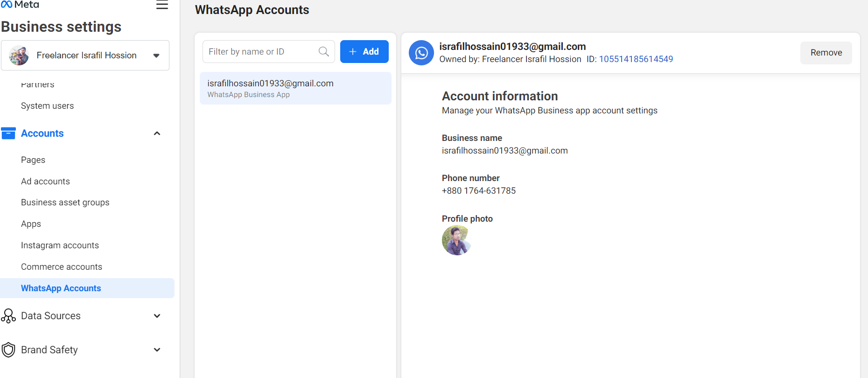This screenshot has height=378, width=868.
Task: Click the Account information heading
Action: click(x=500, y=96)
